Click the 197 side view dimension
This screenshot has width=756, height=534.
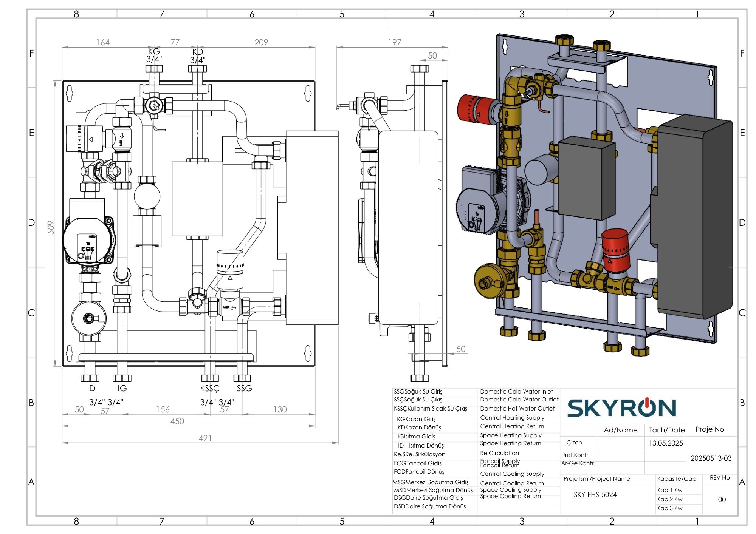tap(394, 42)
